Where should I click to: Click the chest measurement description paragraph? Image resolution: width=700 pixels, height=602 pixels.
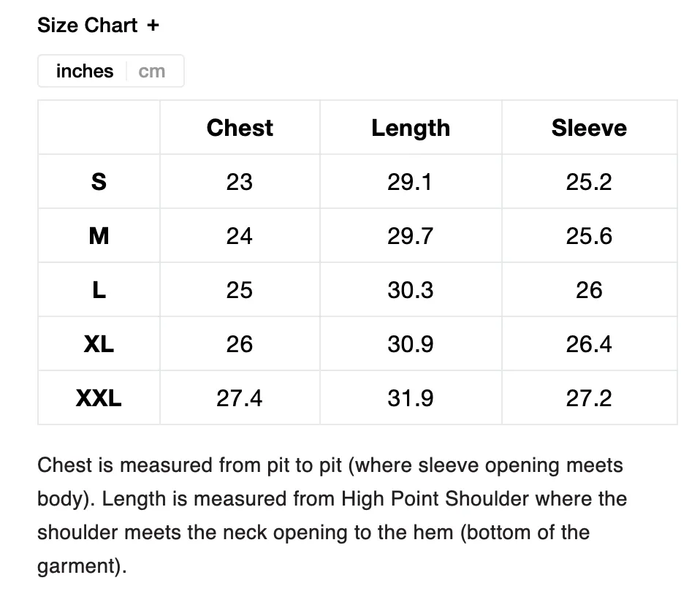332,516
